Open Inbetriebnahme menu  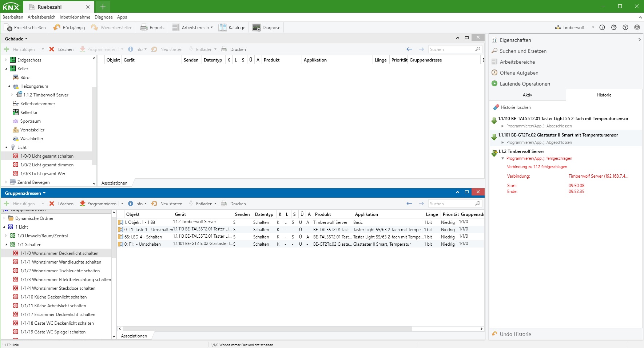75,17
